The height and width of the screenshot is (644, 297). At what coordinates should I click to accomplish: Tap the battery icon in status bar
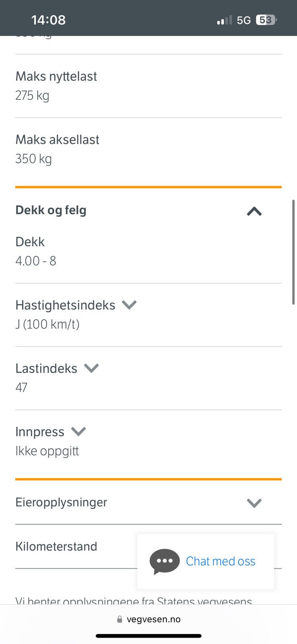pyautogui.click(x=266, y=20)
